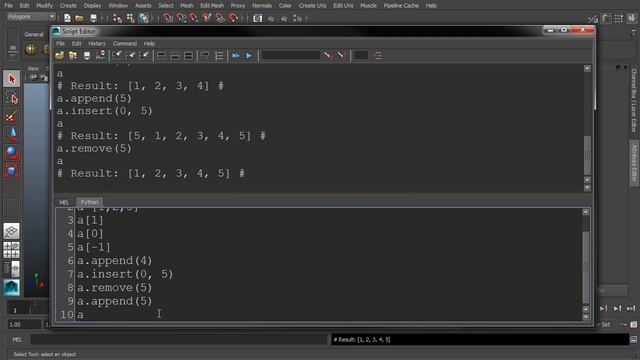Click Source Script icon in Script Editor
This screenshot has height=360, width=640.
[73, 56]
